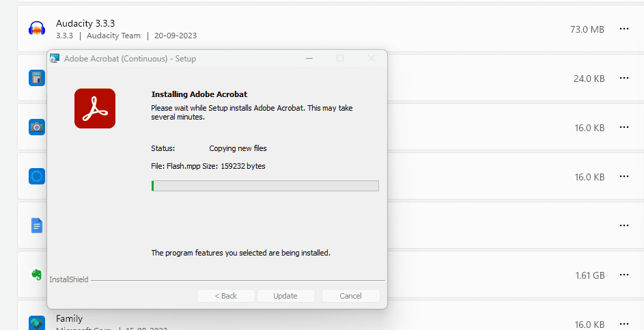Click the Back button in Setup dialog
The height and width of the screenshot is (330, 644).
(226, 296)
